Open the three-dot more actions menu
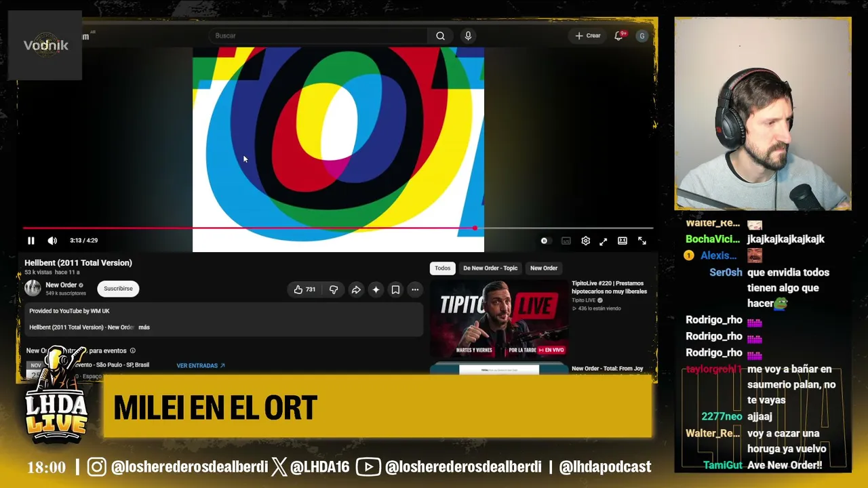Image resolution: width=868 pixels, height=488 pixels. coord(415,289)
